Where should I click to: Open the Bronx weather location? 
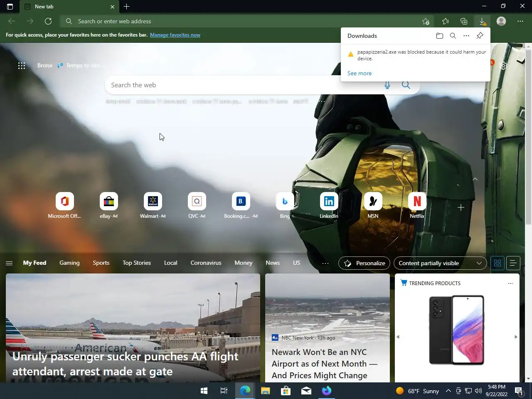click(44, 65)
